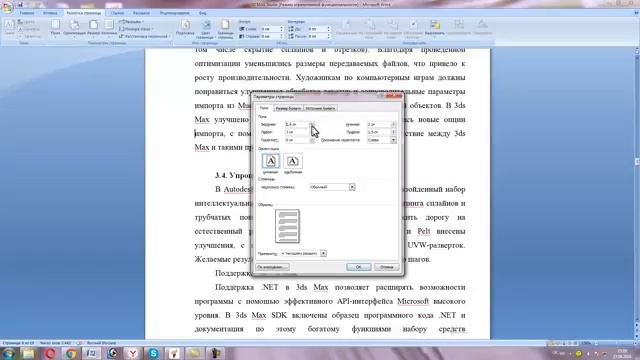Viewport: 640px width, 360px height.
Task: Click the Верхнее margin input field
Action: (297, 124)
